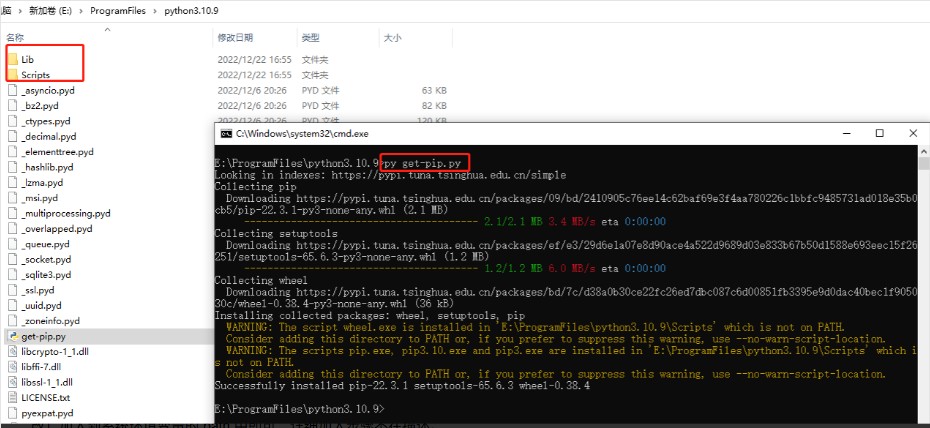The image size is (930, 428).
Task: Sort files by 类型 column header
Action: click(x=312, y=37)
